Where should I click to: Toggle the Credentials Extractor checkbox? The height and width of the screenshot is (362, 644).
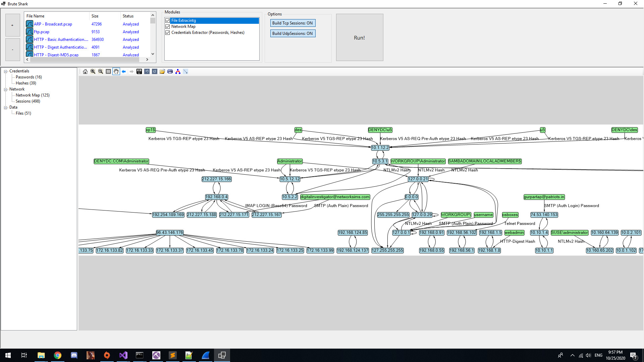(x=168, y=33)
